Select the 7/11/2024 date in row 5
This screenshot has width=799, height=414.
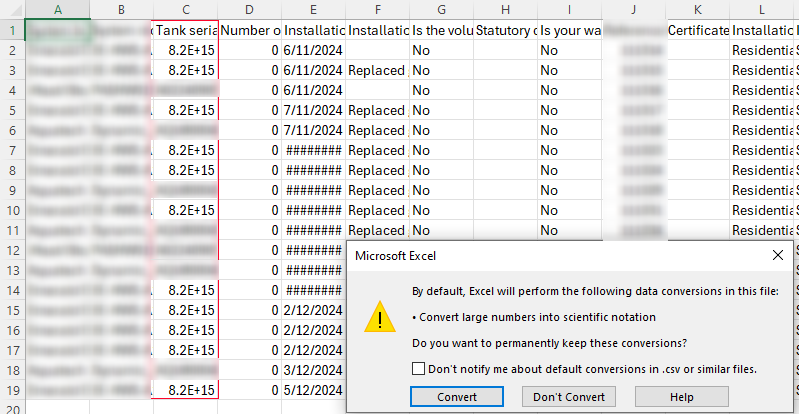pos(313,110)
